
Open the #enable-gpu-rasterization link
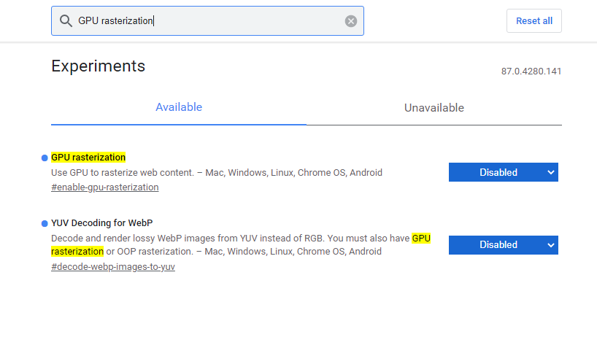point(104,187)
